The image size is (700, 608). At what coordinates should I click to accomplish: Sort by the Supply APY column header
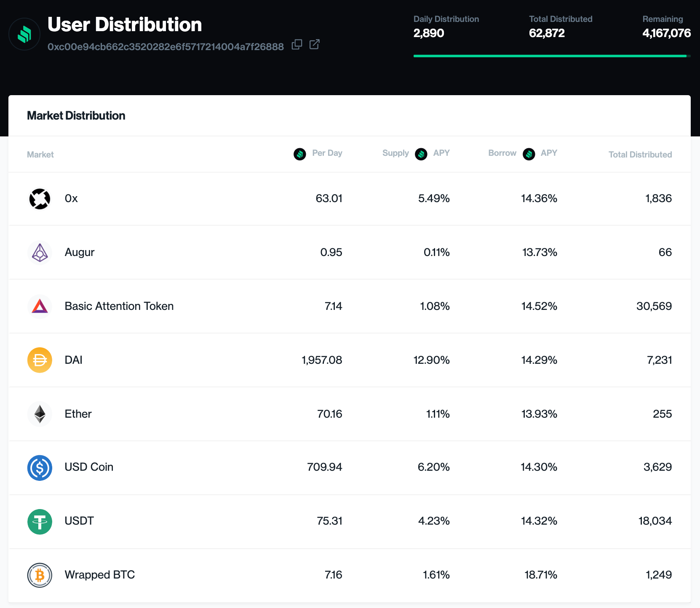416,154
